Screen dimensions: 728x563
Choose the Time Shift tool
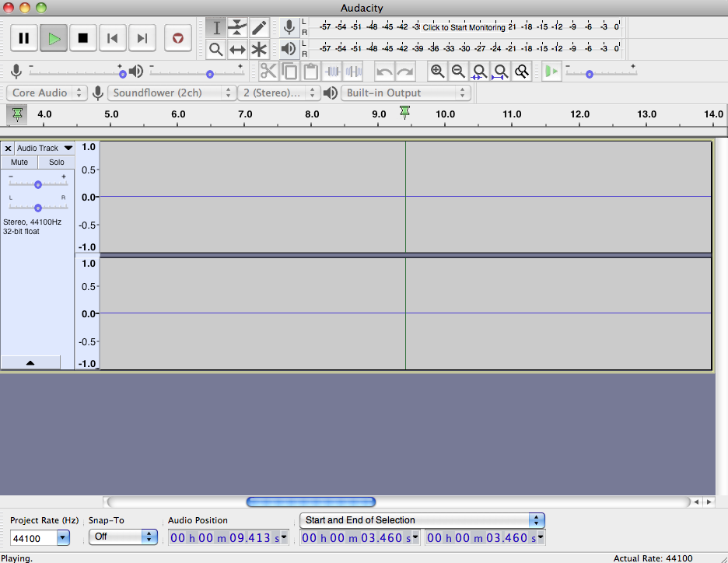coord(238,48)
